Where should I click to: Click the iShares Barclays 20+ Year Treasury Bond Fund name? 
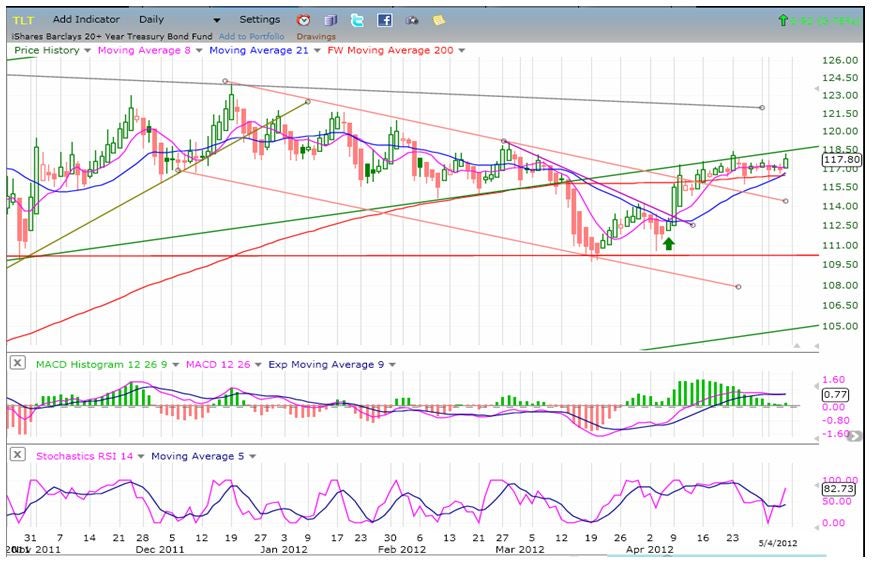tap(112, 36)
